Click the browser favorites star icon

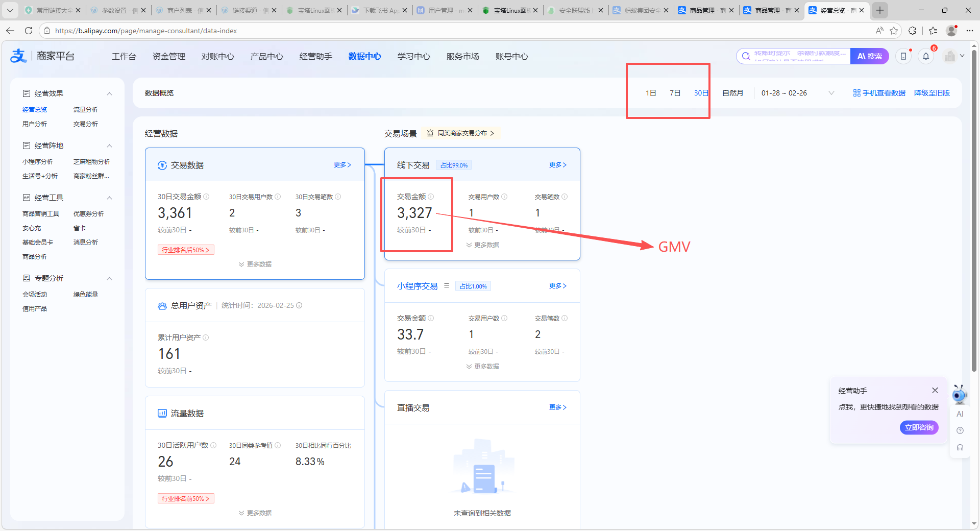pos(894,31)
